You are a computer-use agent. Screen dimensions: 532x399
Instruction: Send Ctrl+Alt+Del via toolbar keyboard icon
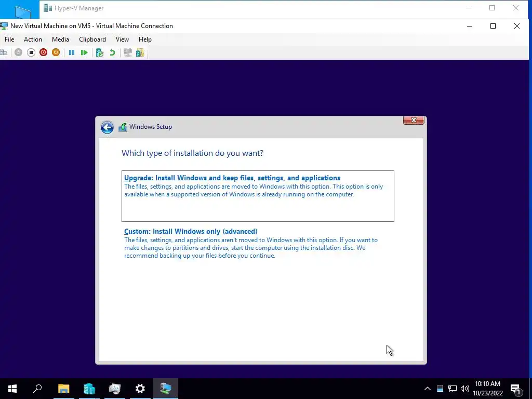(x=4, y=52)
